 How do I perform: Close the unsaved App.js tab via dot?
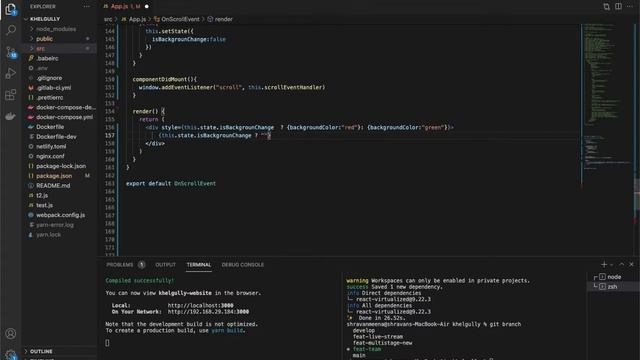pyautogui.click(x=147, y=7)
